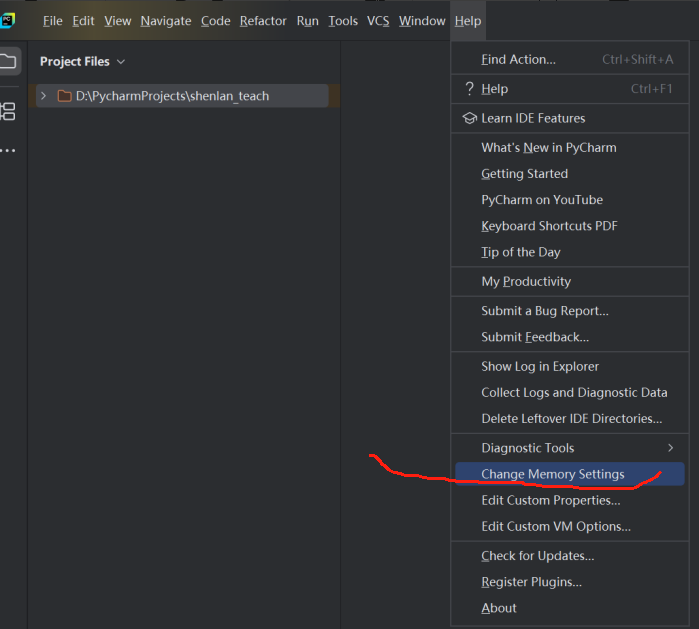This screenshot has width=699, height=629.
Task: Open the Edit menu
Action: (83, 21)
